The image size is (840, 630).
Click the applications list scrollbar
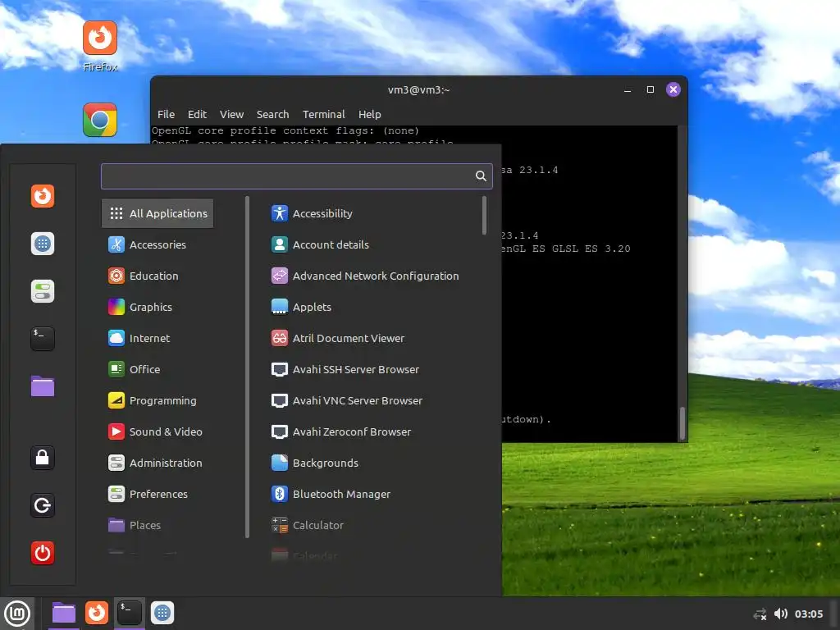click(x=484, y=216)
